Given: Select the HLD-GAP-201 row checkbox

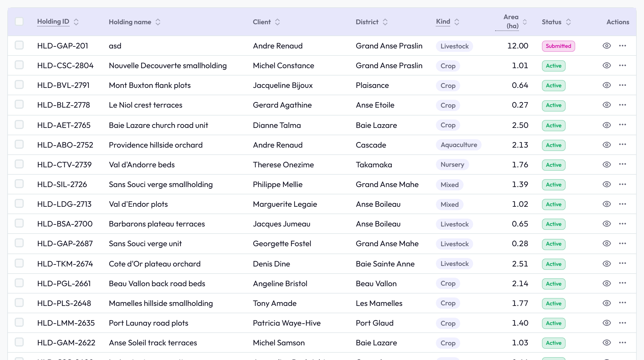Looking at the screenshot, I should click(x=19, y=45).
